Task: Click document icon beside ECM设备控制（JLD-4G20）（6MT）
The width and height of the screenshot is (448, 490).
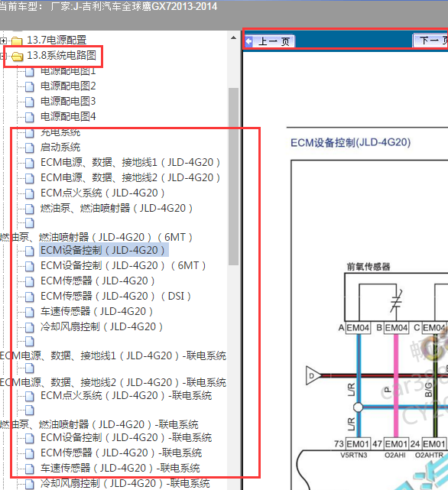Action: tap(29, 266)
